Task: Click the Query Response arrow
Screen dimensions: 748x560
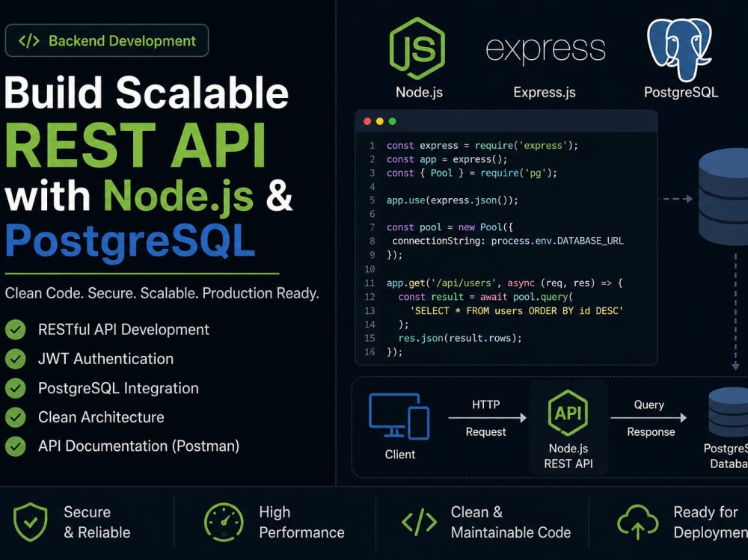Action: (649, 418)
